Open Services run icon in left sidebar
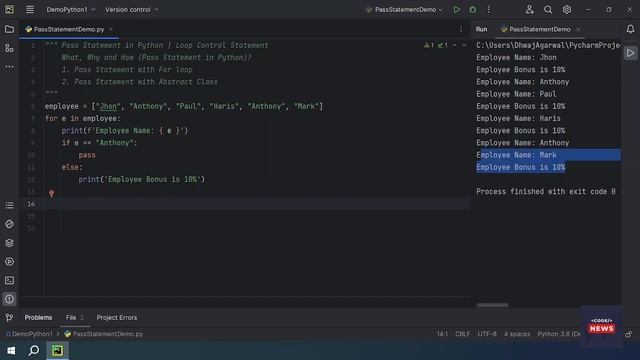 (9, 262)
